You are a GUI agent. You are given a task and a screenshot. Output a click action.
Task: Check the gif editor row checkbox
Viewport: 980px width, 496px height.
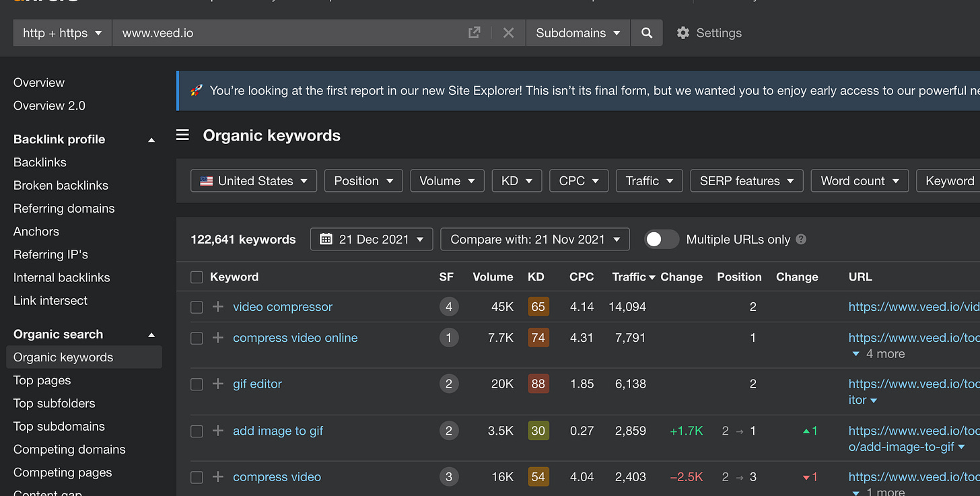coord(197,384)
